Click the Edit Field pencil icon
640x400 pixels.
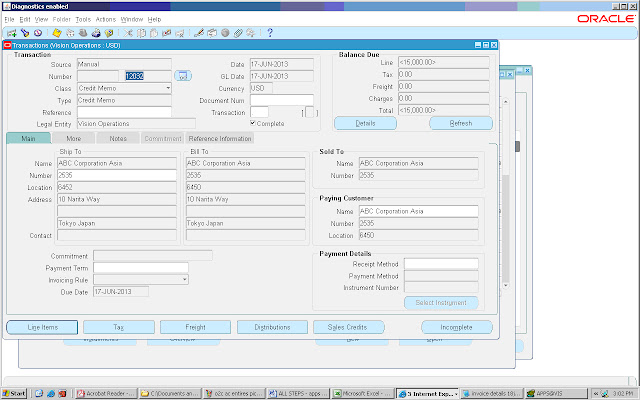199,33
